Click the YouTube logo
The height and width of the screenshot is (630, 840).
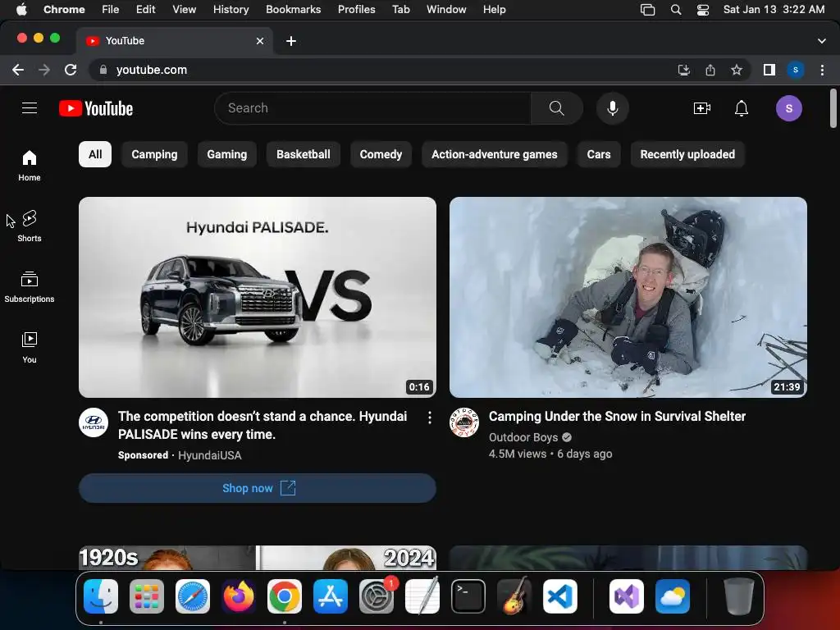click(96, 108)
